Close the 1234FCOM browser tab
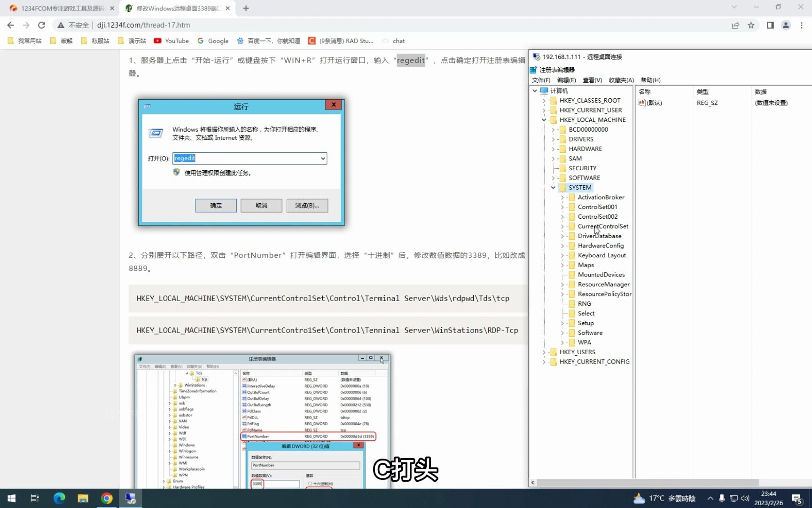The image size is (812, 508). click(112, 8)
